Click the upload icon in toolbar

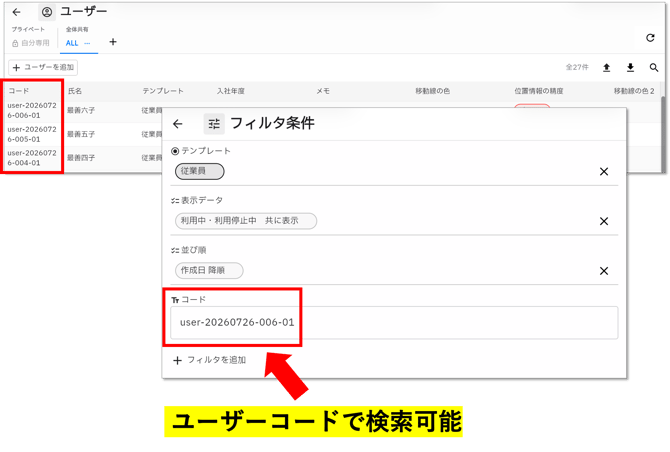(x=606, y=68)
